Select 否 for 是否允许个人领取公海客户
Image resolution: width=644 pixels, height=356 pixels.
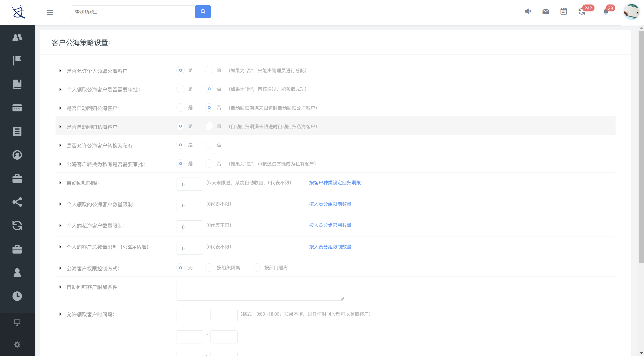point(209,70)
